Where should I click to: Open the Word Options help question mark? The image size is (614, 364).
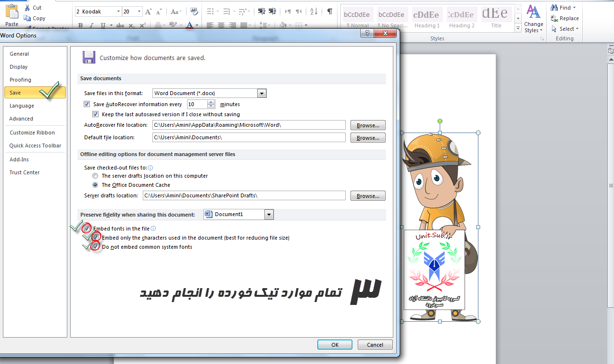pos(367,33)
